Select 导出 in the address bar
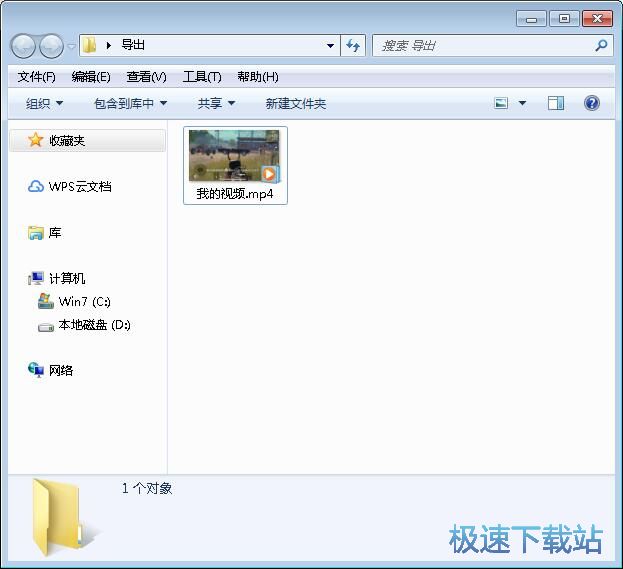The height and width of the screenshot is (569, 623). point(133,45)
